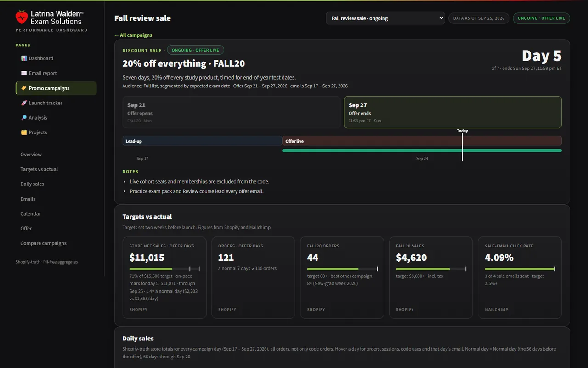Click the 121 orders value
Viewport: 588px width, 368px height.
point(226,258)
